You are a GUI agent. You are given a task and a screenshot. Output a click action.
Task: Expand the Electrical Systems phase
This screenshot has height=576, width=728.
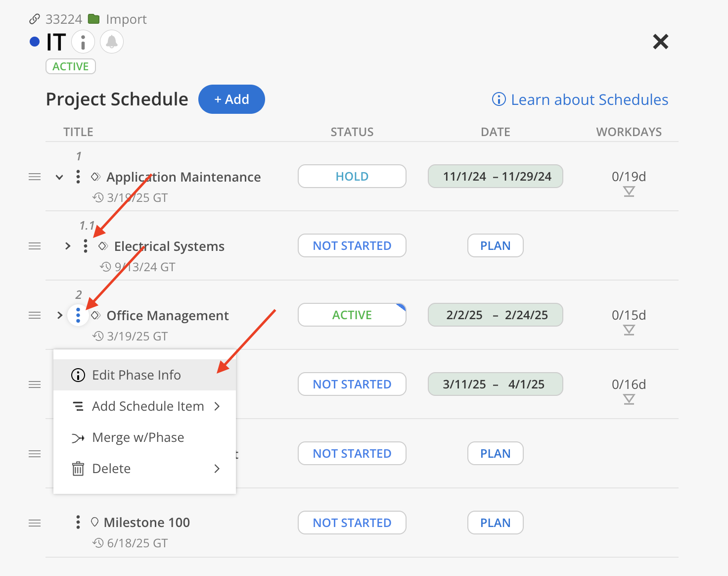[x=68, y=246]
